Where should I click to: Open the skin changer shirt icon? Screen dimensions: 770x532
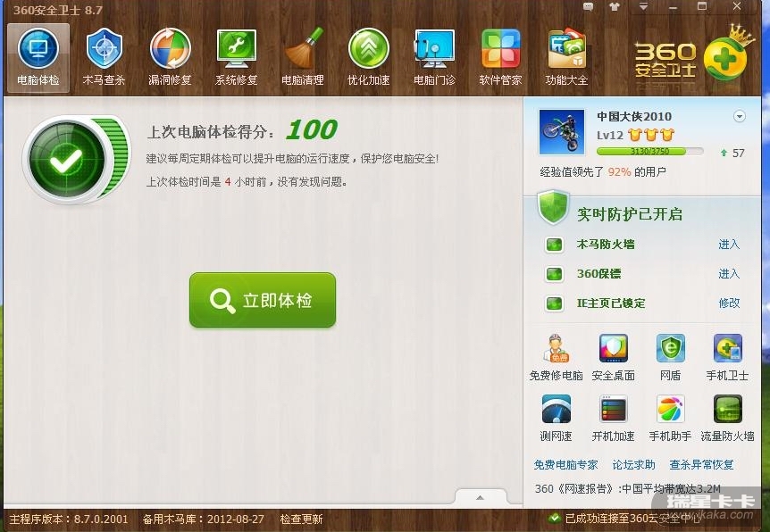pyautogui.click(x=615, y=7)
